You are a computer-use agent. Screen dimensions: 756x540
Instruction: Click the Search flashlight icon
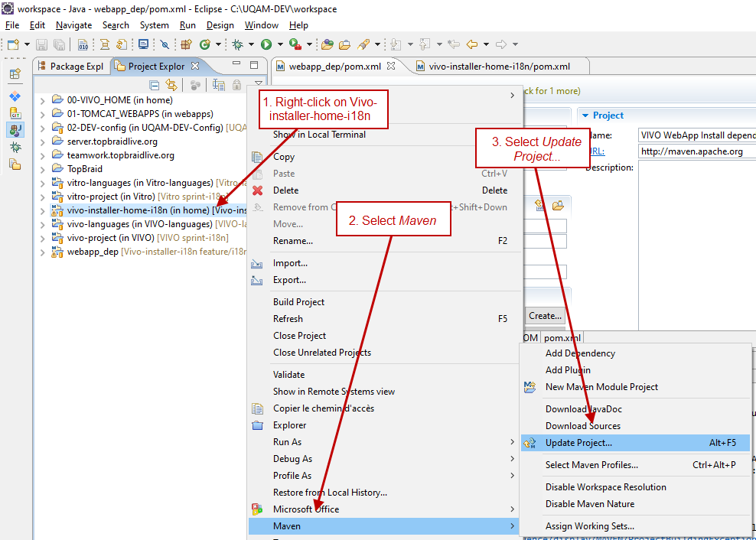point(363,44)
